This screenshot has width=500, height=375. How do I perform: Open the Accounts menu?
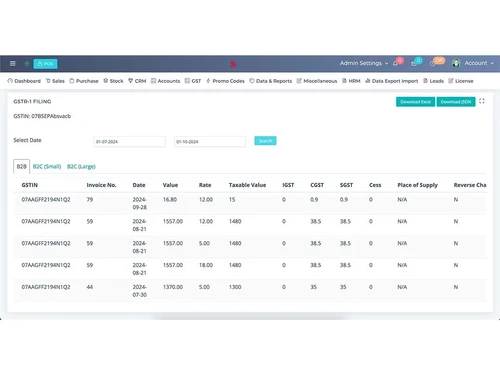165,81
